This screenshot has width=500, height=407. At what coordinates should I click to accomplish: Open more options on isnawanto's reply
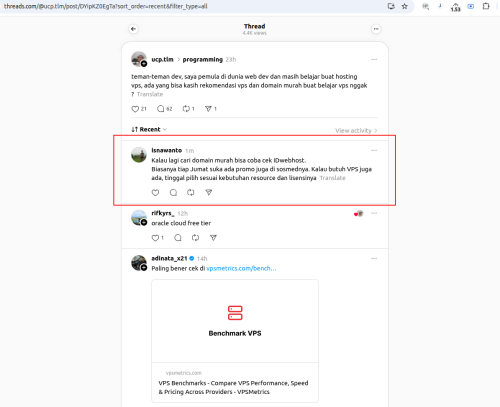(x=374, y=150)
